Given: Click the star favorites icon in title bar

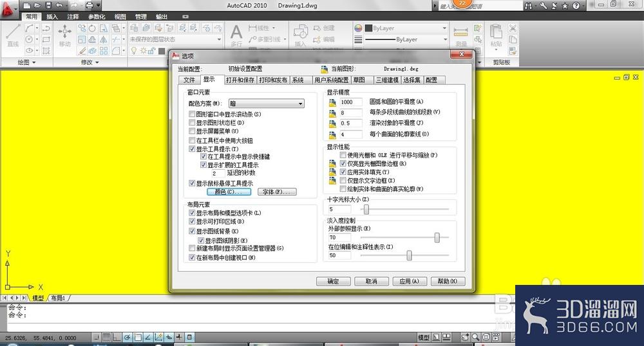Looking at the screenshot, I should click(x=565, y=6).
